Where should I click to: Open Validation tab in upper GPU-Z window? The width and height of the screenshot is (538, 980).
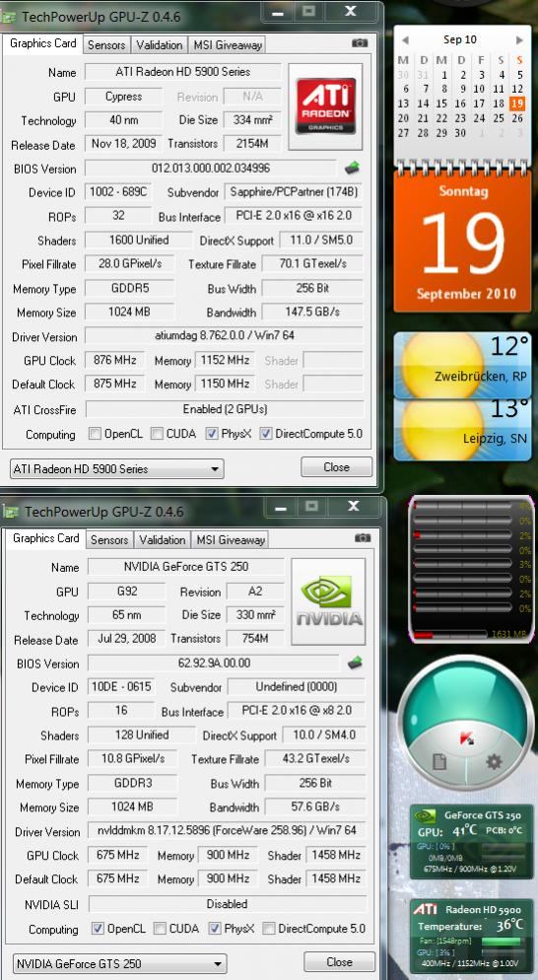click(x=160, y=45)
